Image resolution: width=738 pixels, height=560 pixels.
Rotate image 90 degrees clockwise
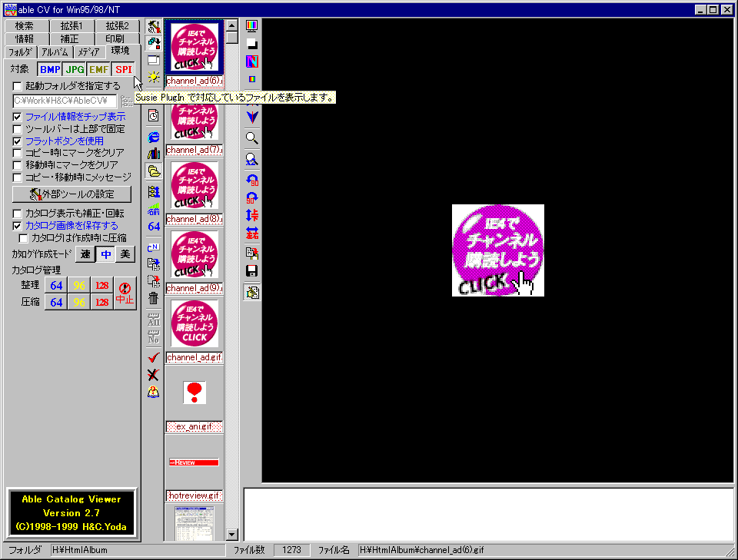(x=252, y=197)
